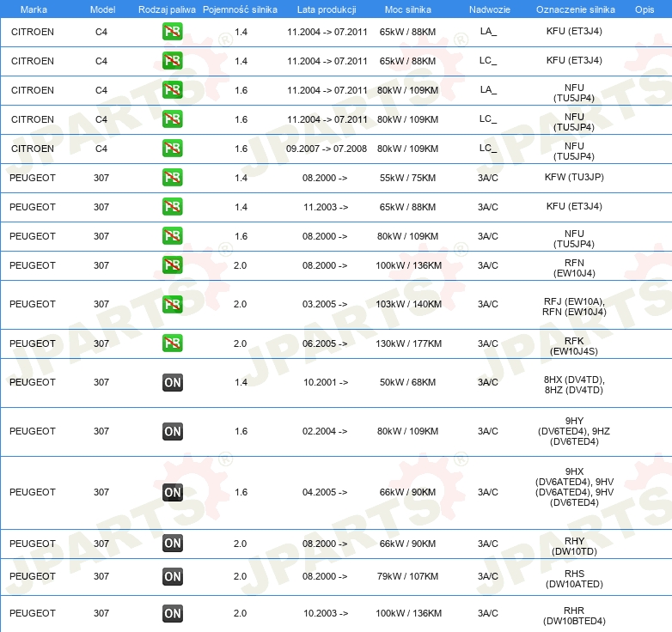Select the '8HX (DV4TD), 8HZ (DV4TD)' cell
672x632 pixels.
[x=574, y=385]
